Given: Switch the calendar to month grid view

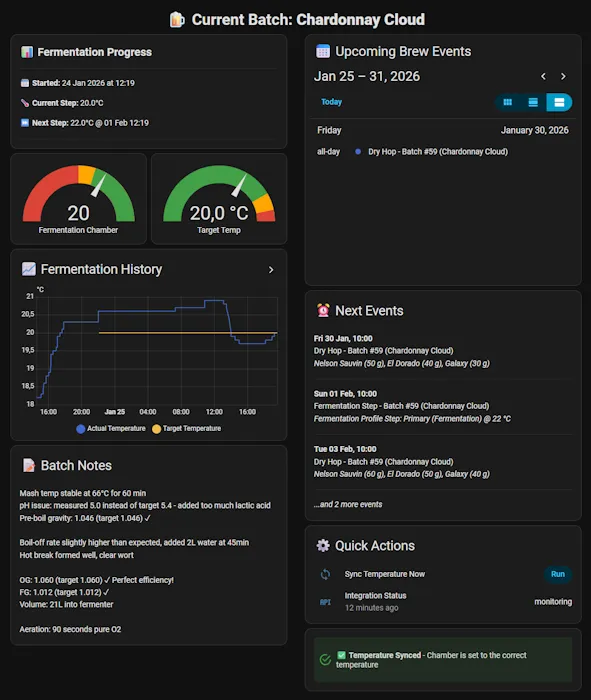Looking at the screenshot, I should (508, 102).
